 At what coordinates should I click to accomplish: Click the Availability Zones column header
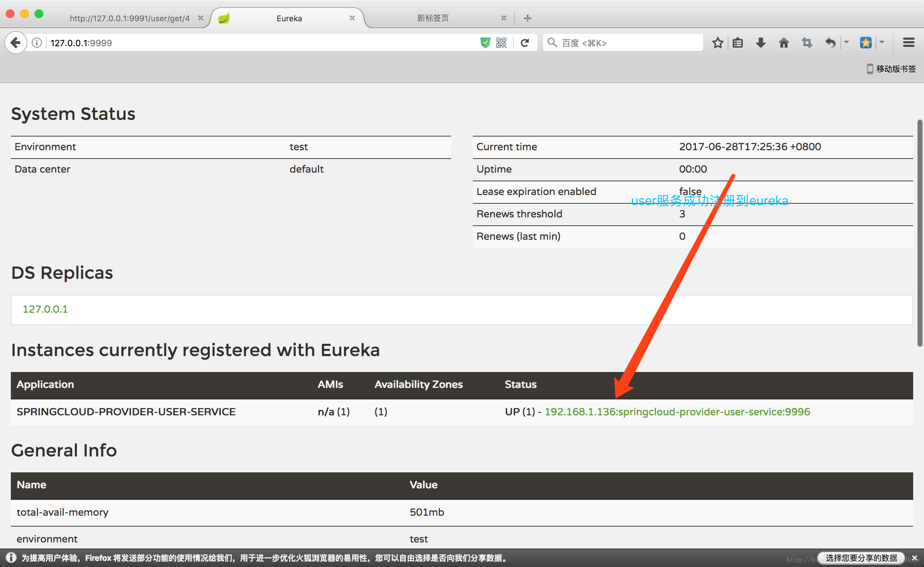[418, 384]
